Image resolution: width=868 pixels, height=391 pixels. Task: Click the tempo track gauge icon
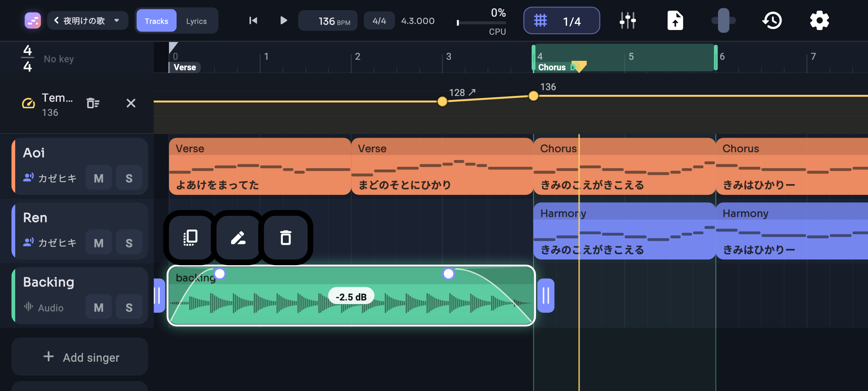[x=29, y=104]
